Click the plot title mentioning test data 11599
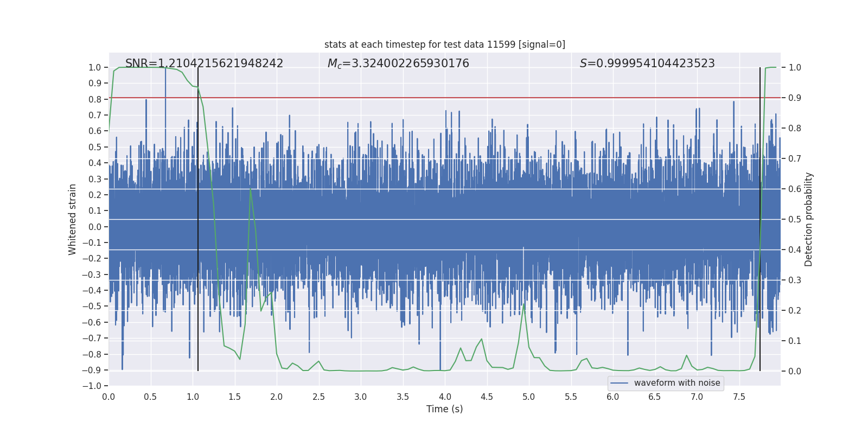This screenshot has height=434, width=868. (444, 44)
